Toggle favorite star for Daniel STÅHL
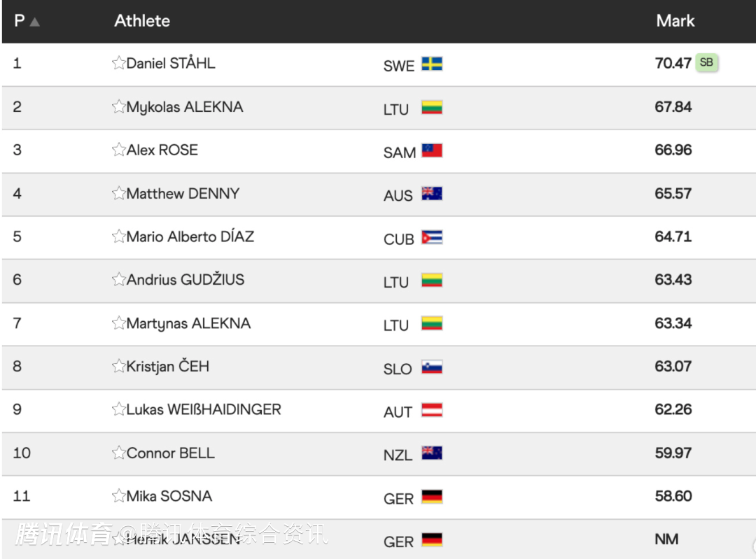The height and width of the screenshot is (559, 756). pyautogui.click(x=118, y=63)
